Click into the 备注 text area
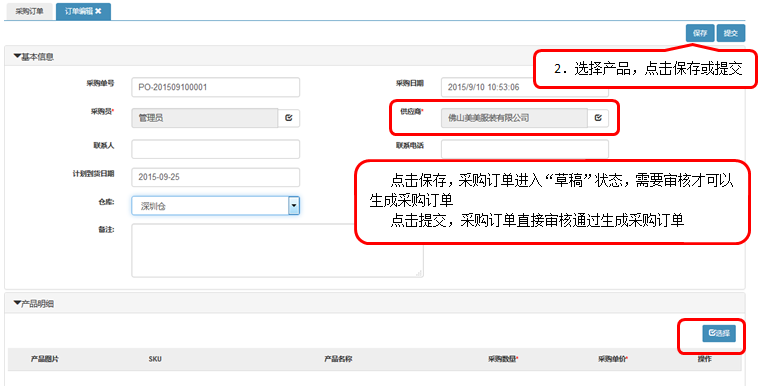 tap(277, 250)
